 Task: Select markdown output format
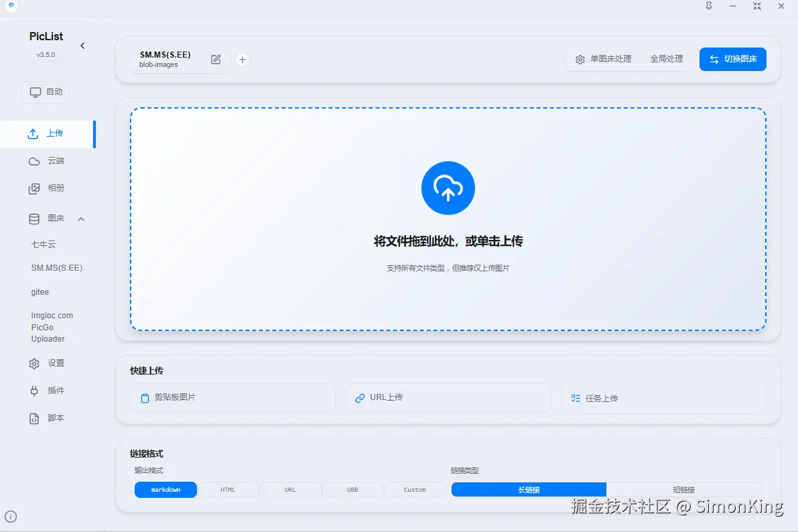(165, 490)
